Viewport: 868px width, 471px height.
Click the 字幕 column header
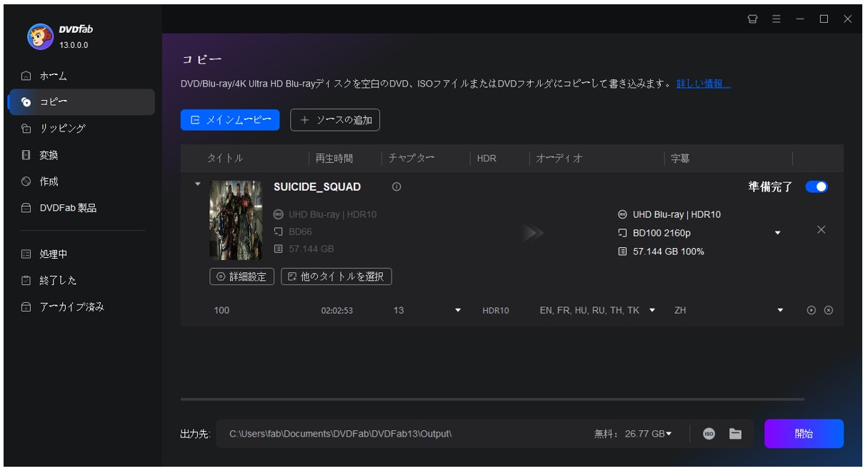(680, 159)
